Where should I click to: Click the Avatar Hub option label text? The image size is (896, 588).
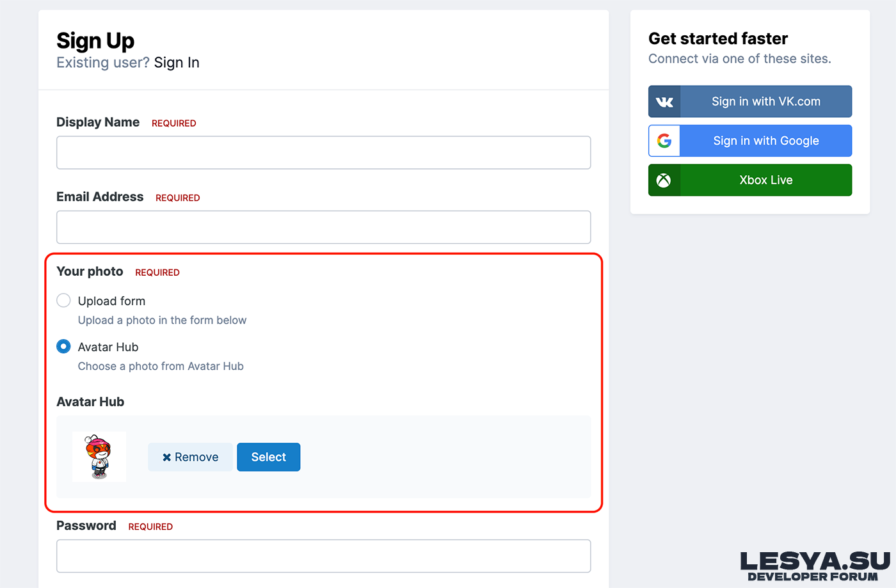coord(108,347)
